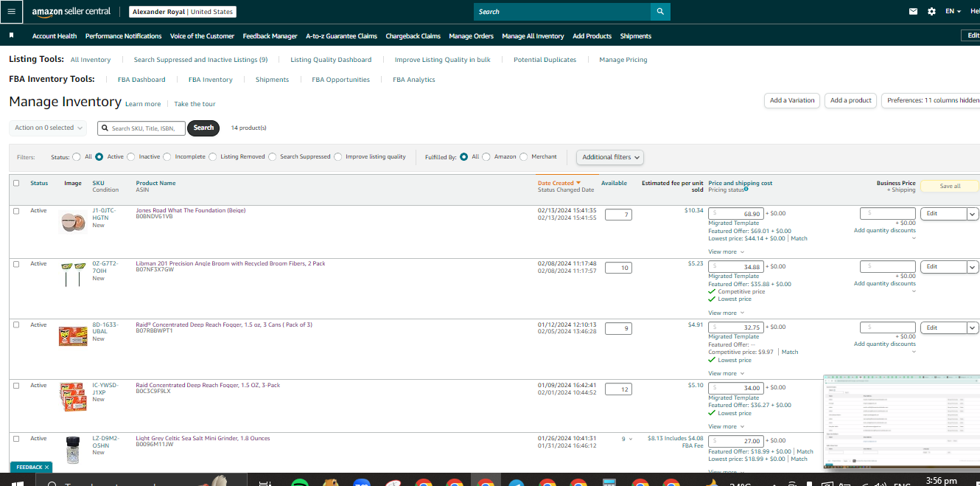Click available quantity field showing 12
980x486 pixels.
[618, 389]
